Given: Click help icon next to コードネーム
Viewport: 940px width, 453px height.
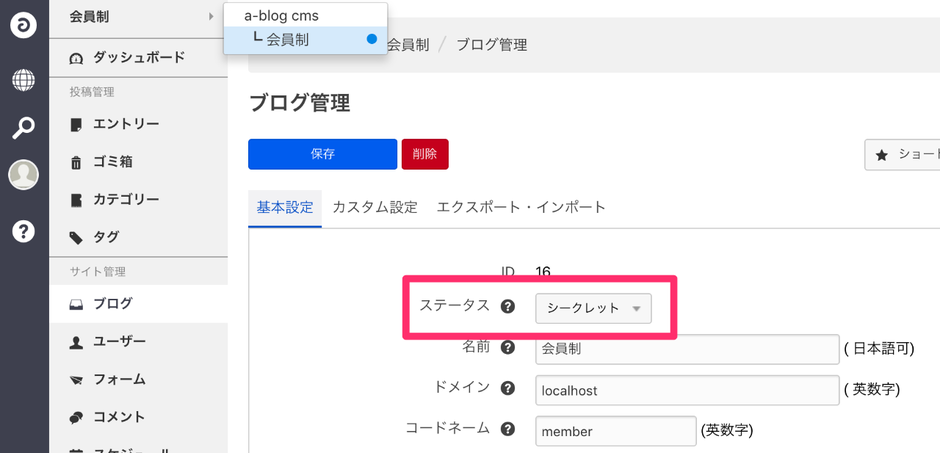Looking at the screenshot, I should click(x=507, y=430).
